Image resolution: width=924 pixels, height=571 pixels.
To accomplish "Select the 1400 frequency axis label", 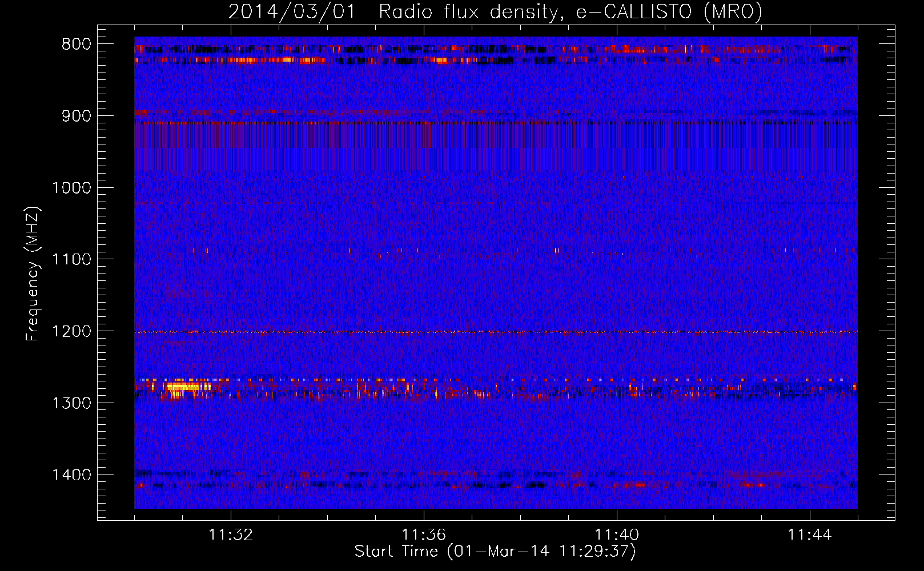I will click(71, 475).
